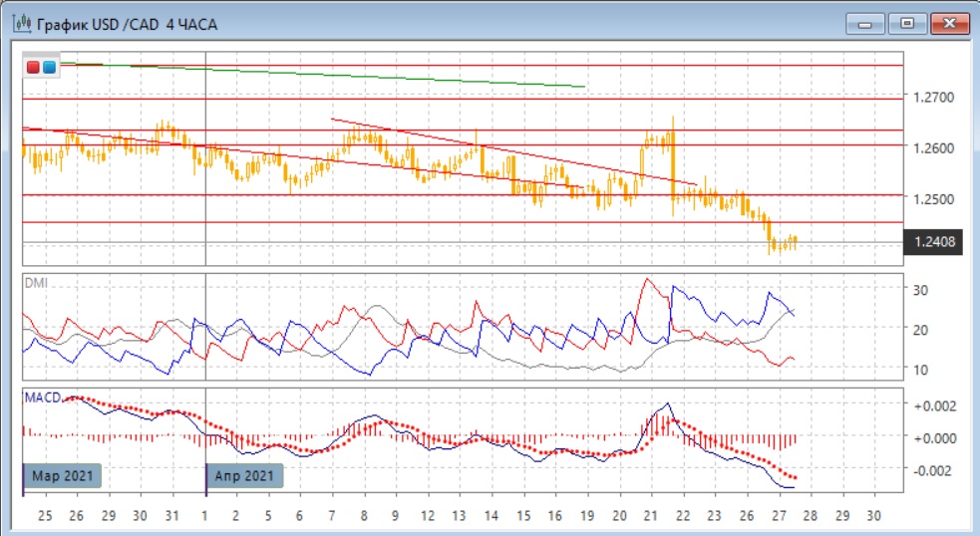Screen dimensions: 980x536
Task: Click the 1.2600 price axis label
Action: tap(934, 148)
